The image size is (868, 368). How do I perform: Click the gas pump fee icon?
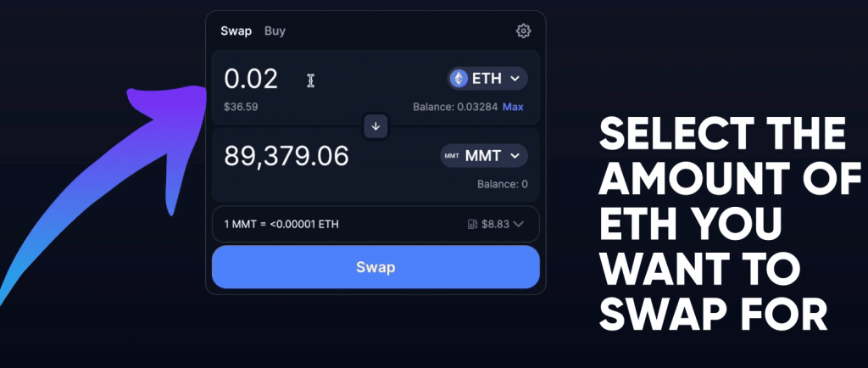point(473,224)
